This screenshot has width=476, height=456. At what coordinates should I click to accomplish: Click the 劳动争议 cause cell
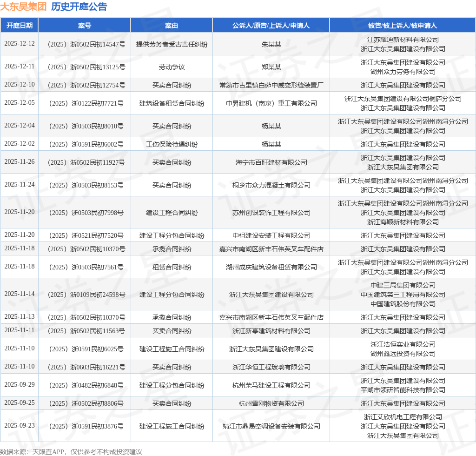tap(172, 67)
